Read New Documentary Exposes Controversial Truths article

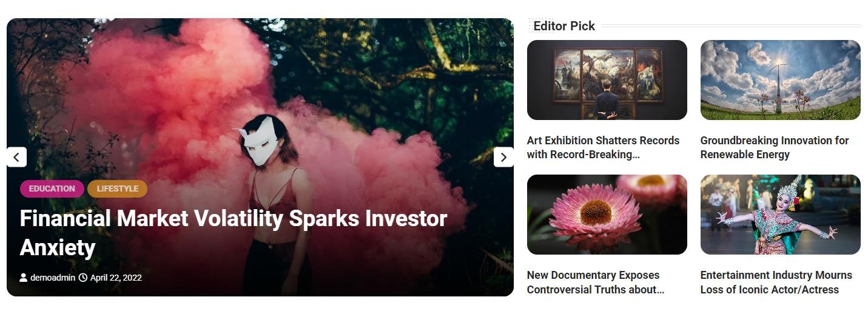pyautogui.click(x=596, y=282)
